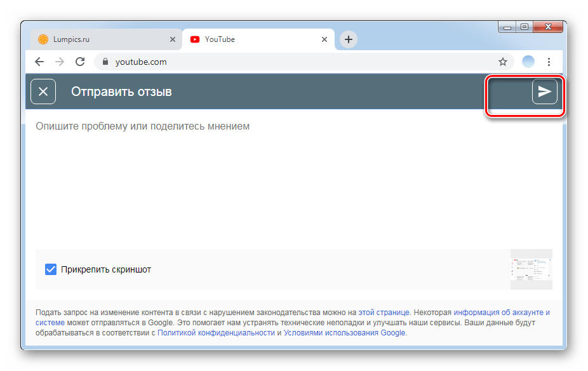
Task: Focus the youtube.com address bar
Action: click(x=304, y=62)
